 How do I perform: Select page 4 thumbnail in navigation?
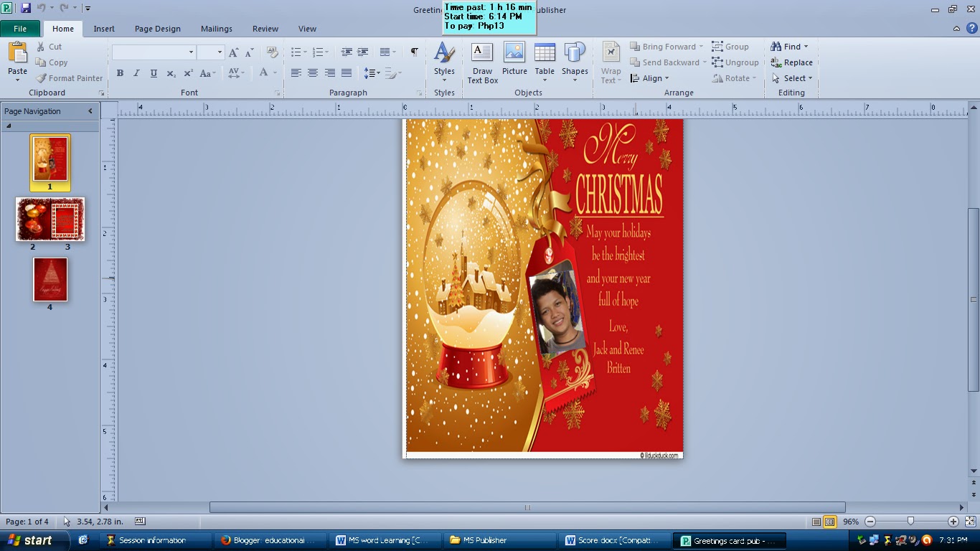[50, 280]
